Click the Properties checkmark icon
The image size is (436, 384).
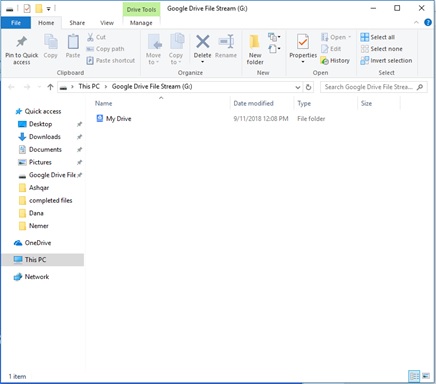(303, 42)
